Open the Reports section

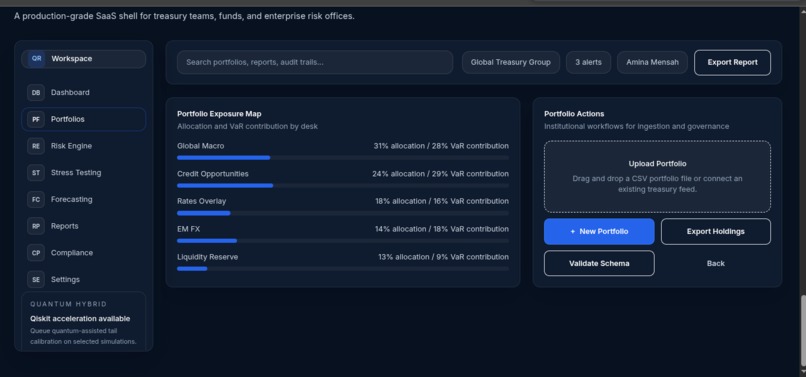[83, 226]
